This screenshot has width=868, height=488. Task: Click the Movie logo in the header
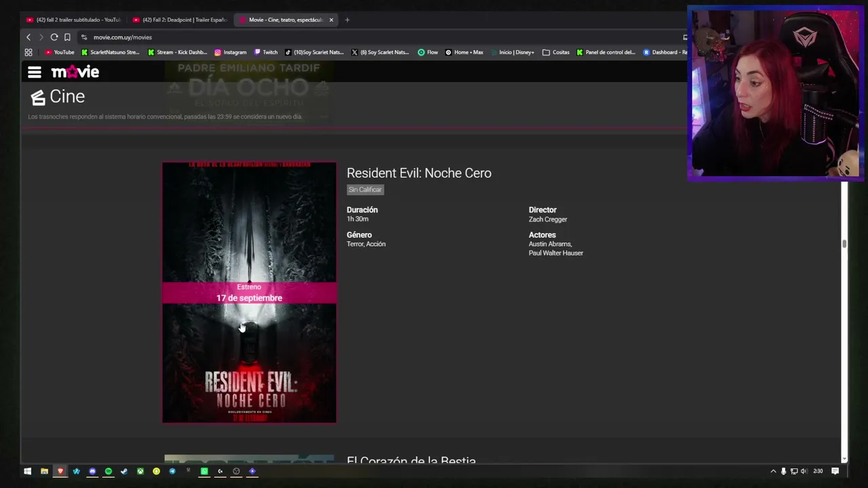click(75, 72)
